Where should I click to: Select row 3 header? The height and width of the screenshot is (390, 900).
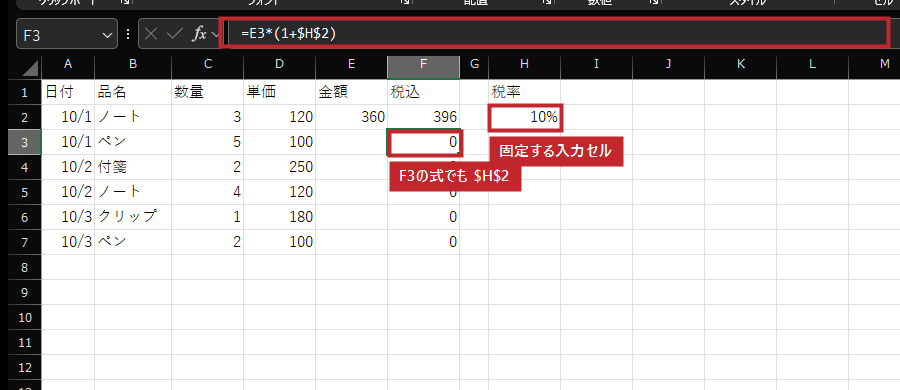click(24, 142)
